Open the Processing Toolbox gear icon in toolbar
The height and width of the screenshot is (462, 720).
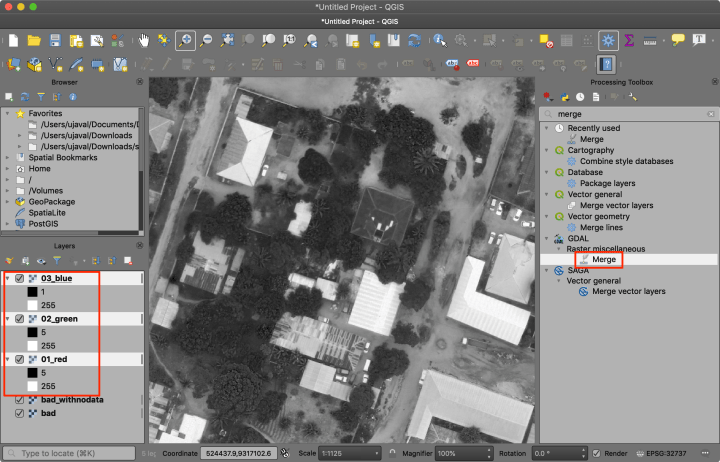coord(607,40)
